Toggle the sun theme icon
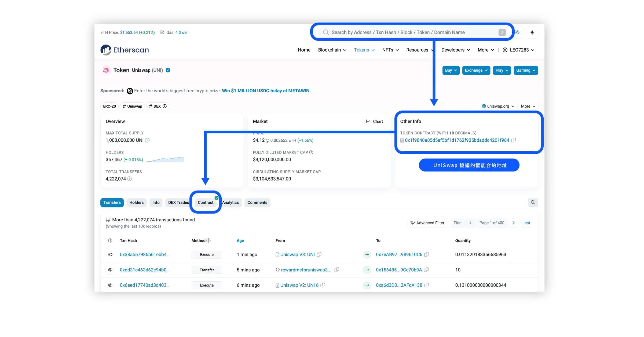Screen dimensions: 644x337 tap(517, 32)
